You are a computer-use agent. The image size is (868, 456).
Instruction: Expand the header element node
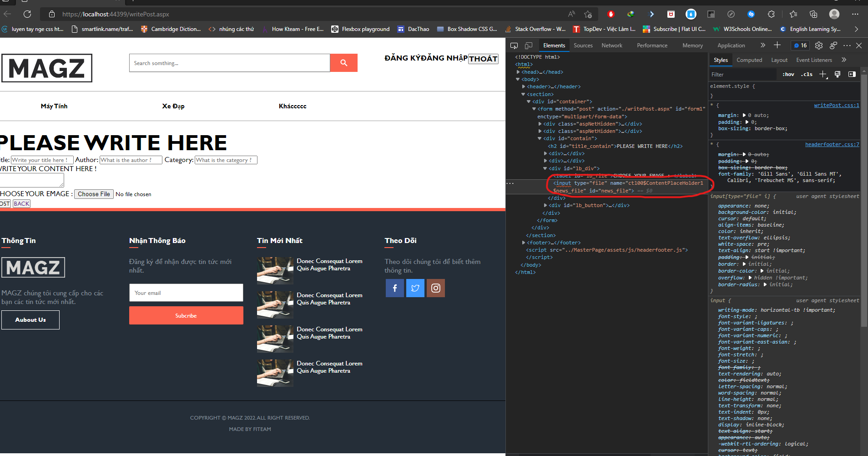click(524, 86)
